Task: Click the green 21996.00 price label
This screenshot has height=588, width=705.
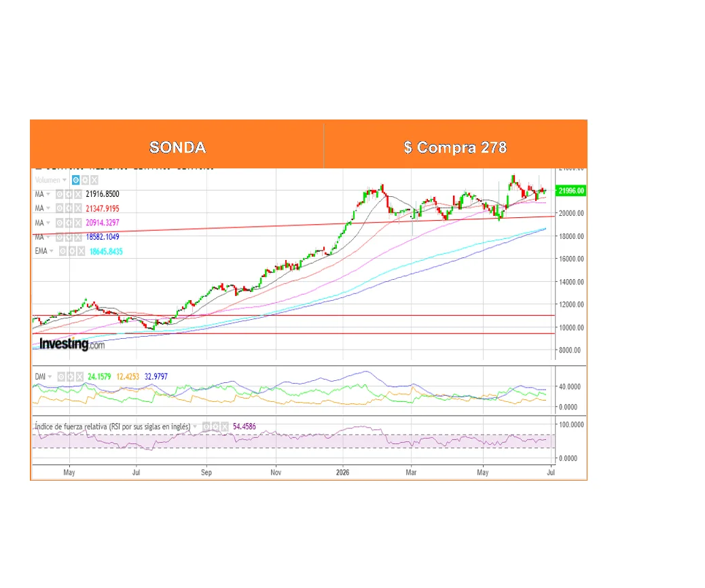Action: click(x=571, y=191)
